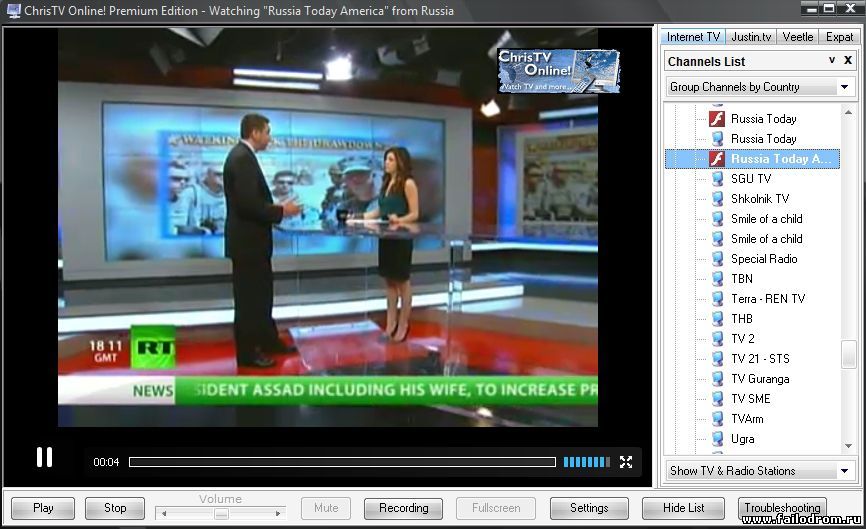Click the channel list scroll down arrow
Viewport: 866px width, 529px height.
[848, 446]
